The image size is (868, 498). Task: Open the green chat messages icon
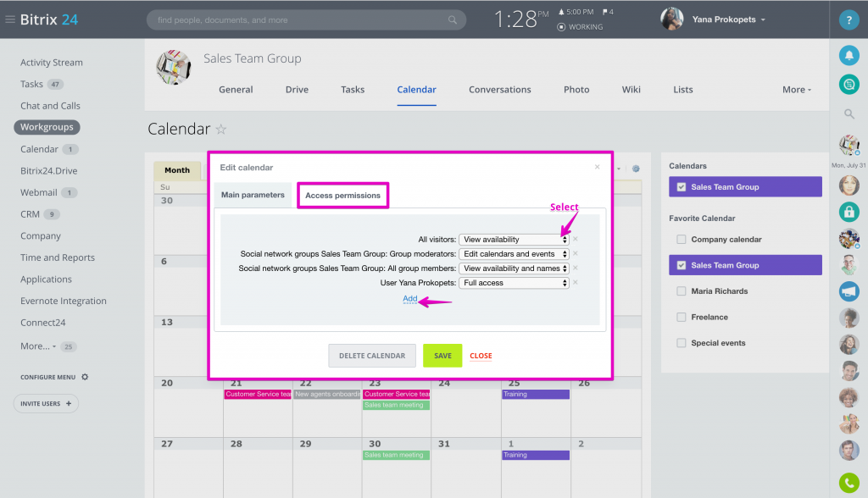pos(849,84)
